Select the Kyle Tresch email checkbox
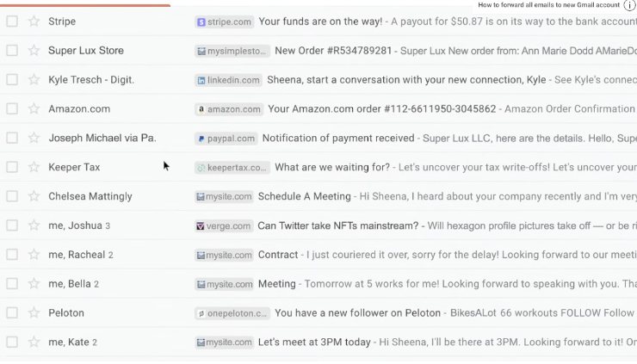637x364 pixels. (12, 80)
